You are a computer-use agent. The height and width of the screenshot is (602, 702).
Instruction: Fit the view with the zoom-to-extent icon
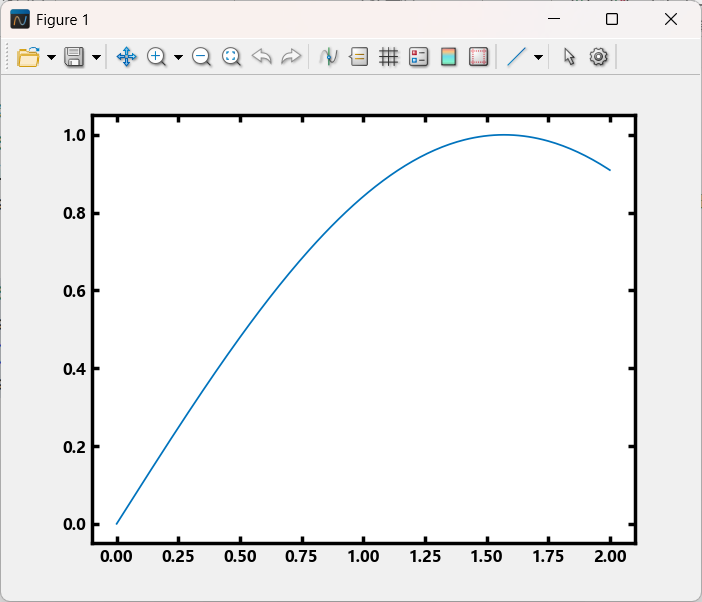[231, 57]
